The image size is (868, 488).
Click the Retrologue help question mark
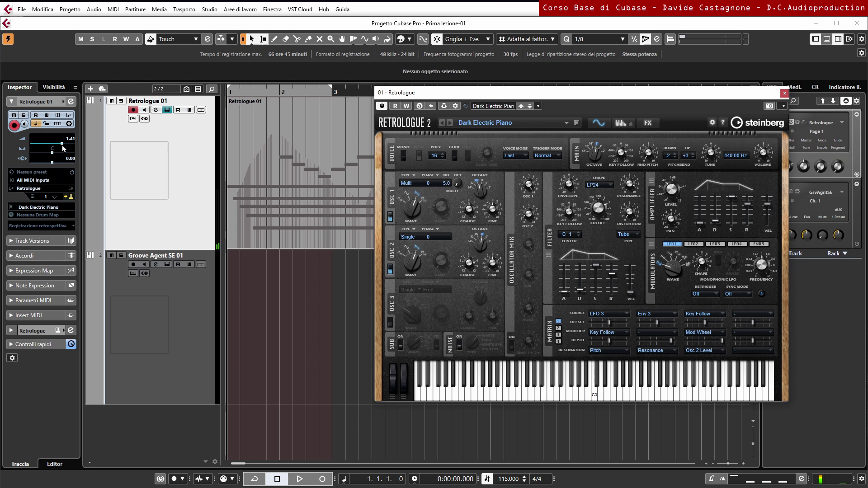(722, 122)
